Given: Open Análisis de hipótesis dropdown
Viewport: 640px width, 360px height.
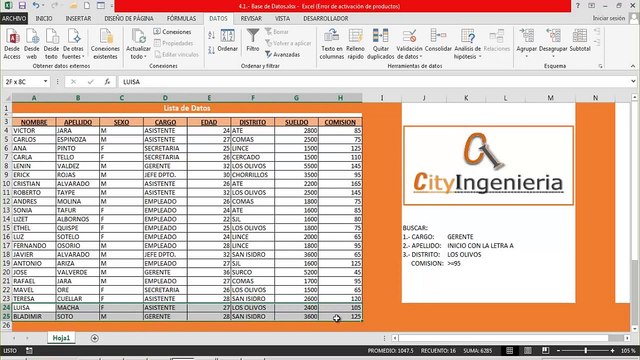Looking at the screenshot, I should point(468,52).
